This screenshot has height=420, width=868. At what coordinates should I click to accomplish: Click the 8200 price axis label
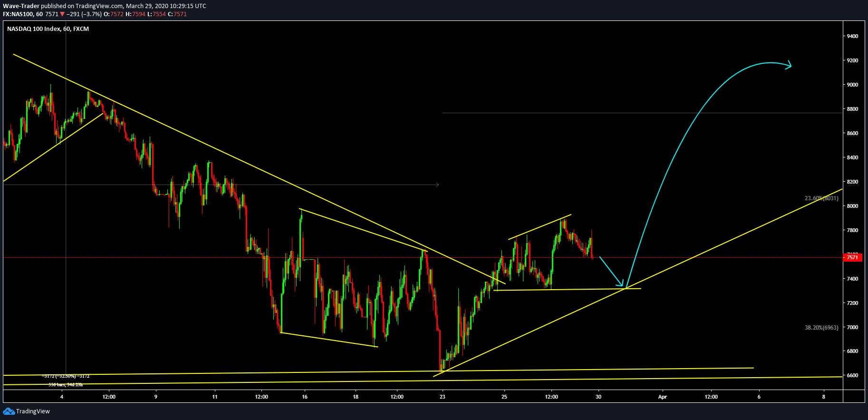coord(852,182)
